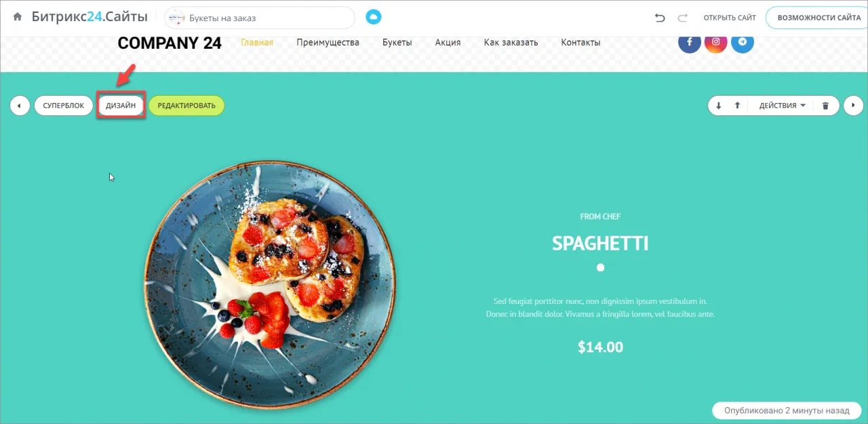Open Возможности сайта button
The width and height of the screenshot is (868, 424).
(x=818, y=18)
